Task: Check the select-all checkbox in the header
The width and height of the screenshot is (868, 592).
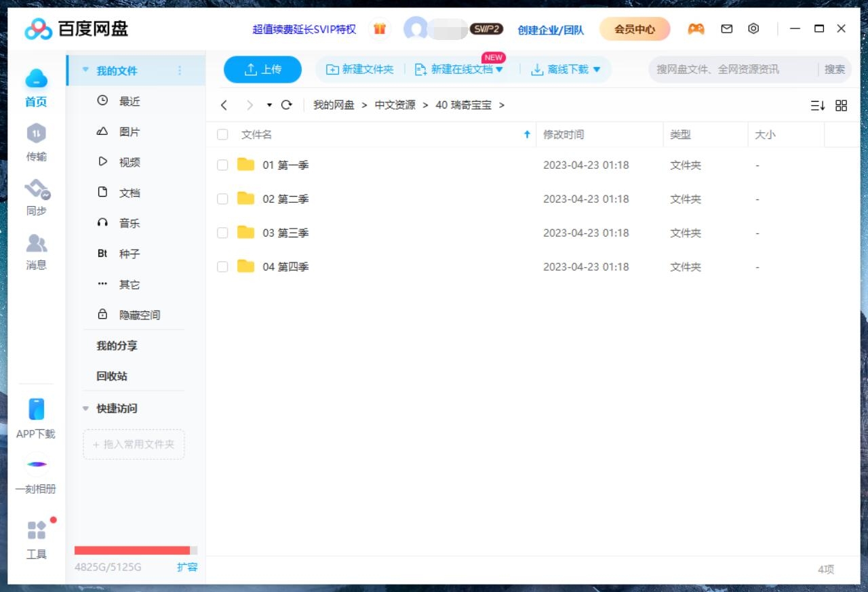Action: click(x=222, y=134)
